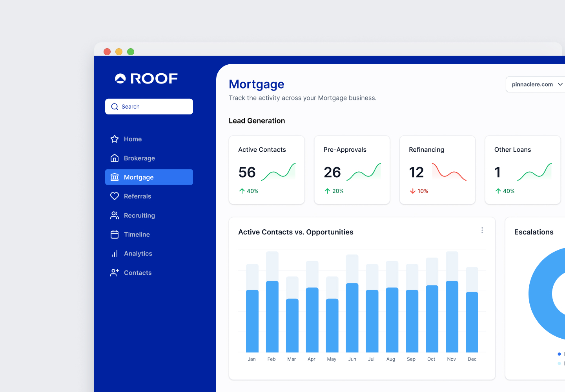Open the Brokerage section
This screenshot has height=392, width=565.
pyautogui.click(x=149, y=158)
